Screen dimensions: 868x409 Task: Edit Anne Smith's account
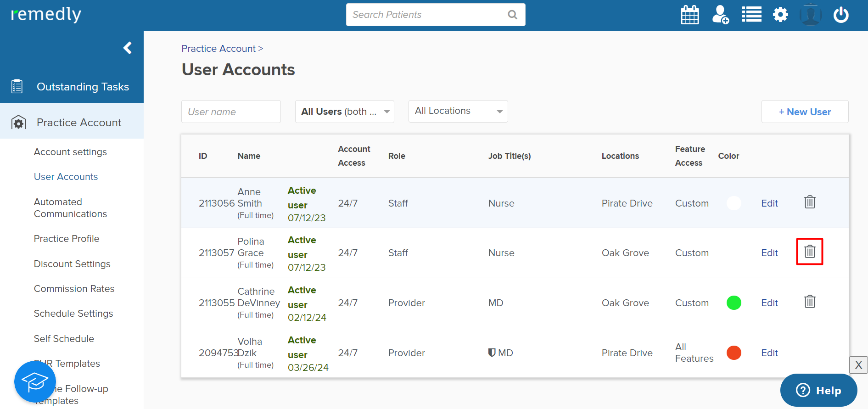[769, 203]
